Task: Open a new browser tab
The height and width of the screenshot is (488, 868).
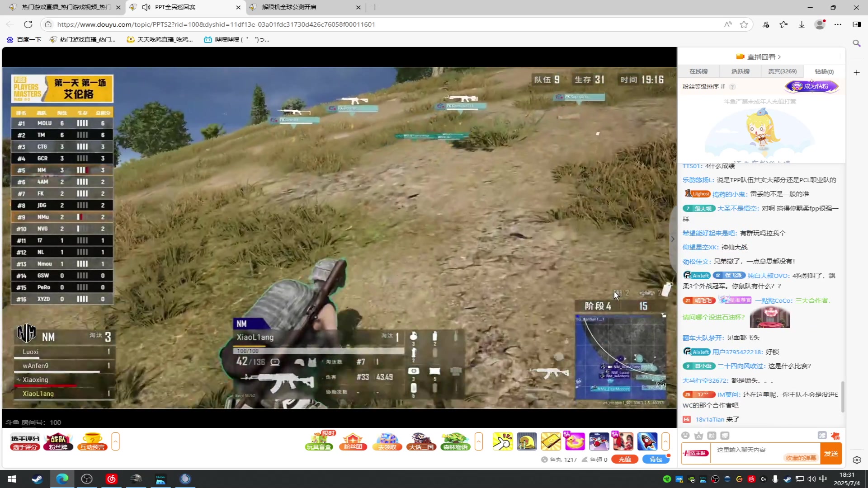Action: pos(375,7)
